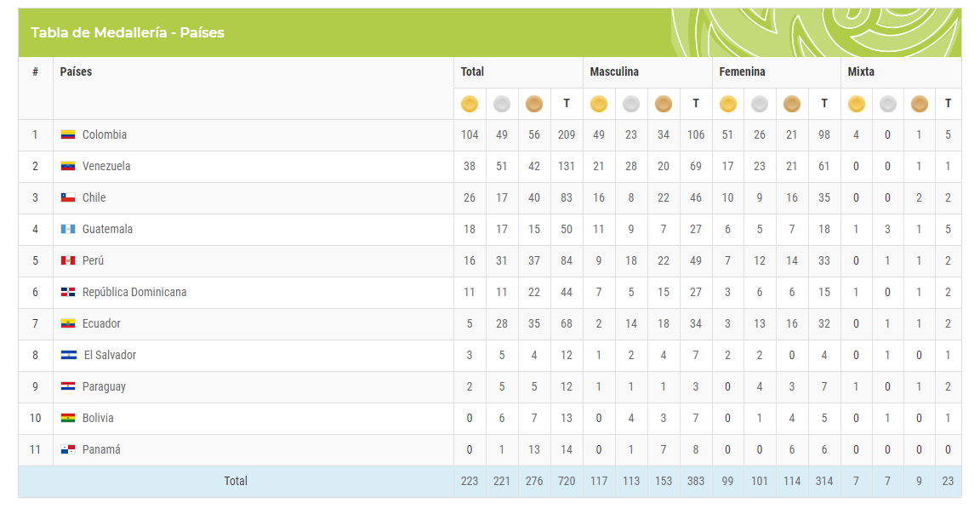Click the Países column header
The width and height of the screenshot is (980, 514).
pos(76,72)
